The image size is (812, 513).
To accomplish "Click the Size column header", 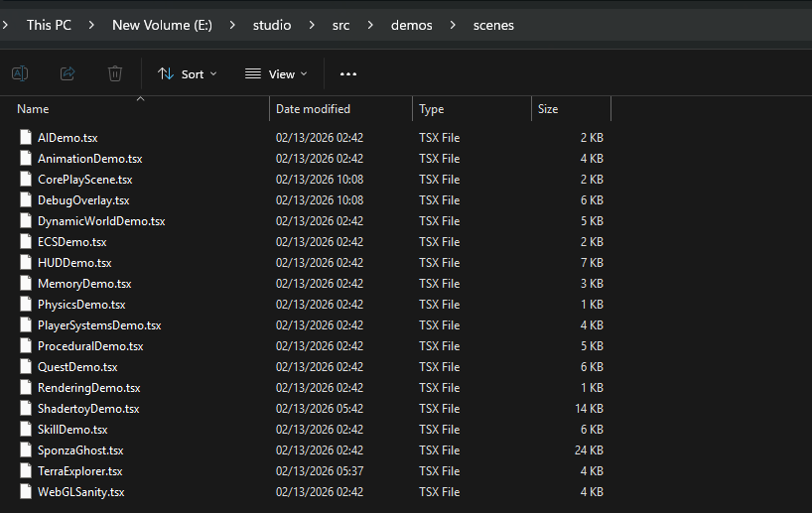I will (548, 109).
